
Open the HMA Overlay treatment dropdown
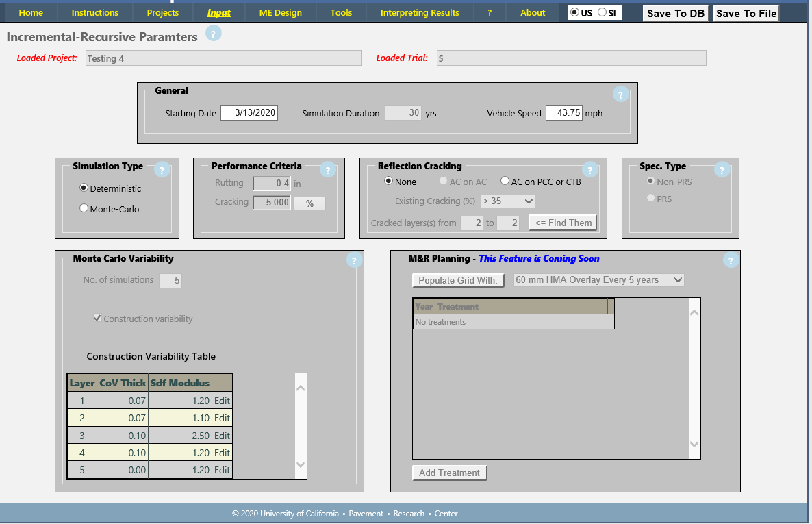tap(598, 280)
